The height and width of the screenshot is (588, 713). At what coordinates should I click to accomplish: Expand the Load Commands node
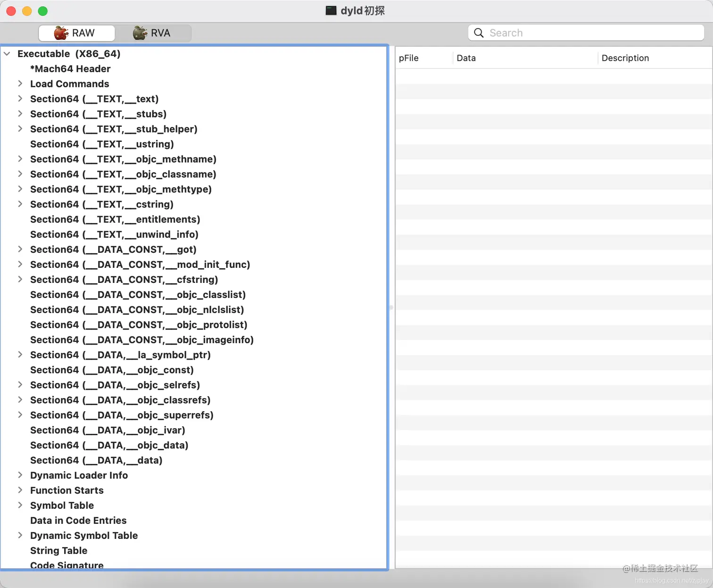pyautogui.click(x=20, y=83)
